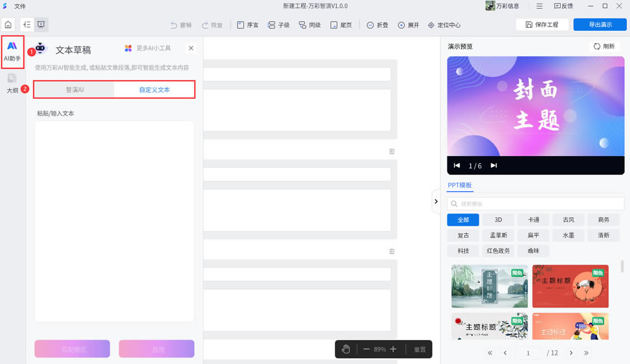Add a 子级 child node
The width and height of the screenshot is (630, 364).
278,25
